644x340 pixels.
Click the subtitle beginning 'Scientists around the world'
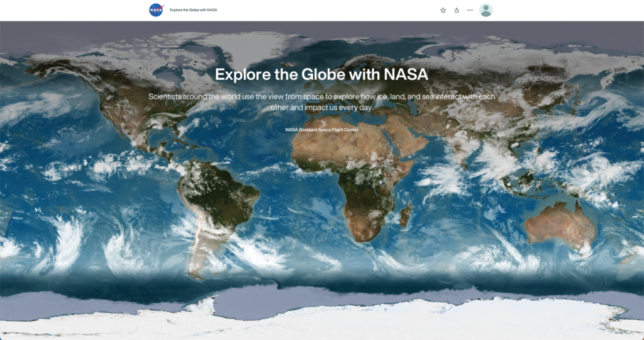point(321,102)
